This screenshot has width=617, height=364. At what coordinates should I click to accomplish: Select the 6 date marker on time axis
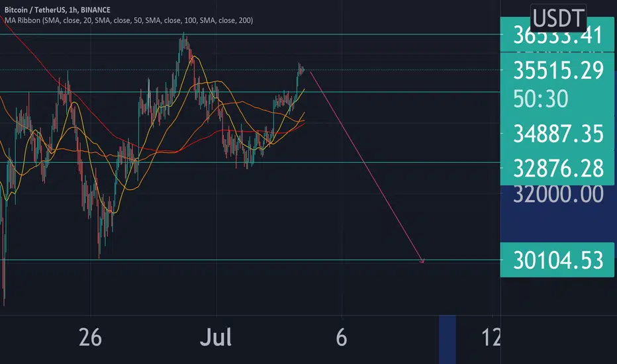[342, 338]
